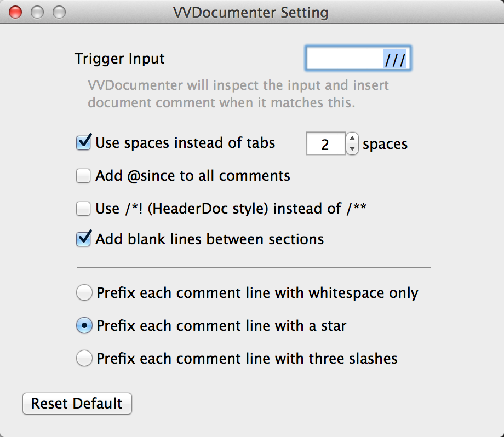The height and width of the screenshot is (437, 504).
Task: Click the Reset Default button
Action: [77, 404]
